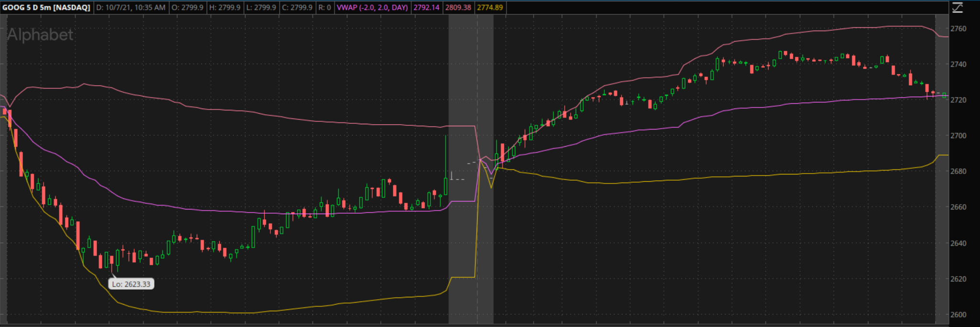
Task: Click the date readout D: 10/7/21, 10:35 AM
Action: tap(131, 8)
